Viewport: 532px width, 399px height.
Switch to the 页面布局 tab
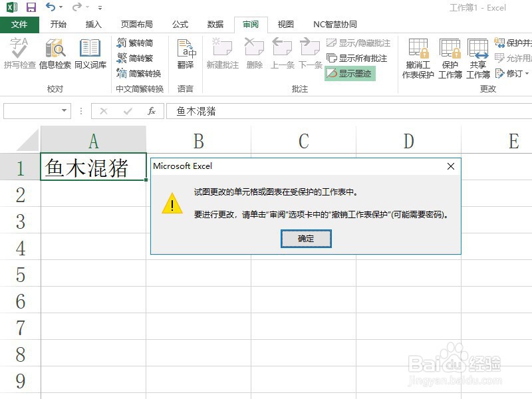coord(137,25)
